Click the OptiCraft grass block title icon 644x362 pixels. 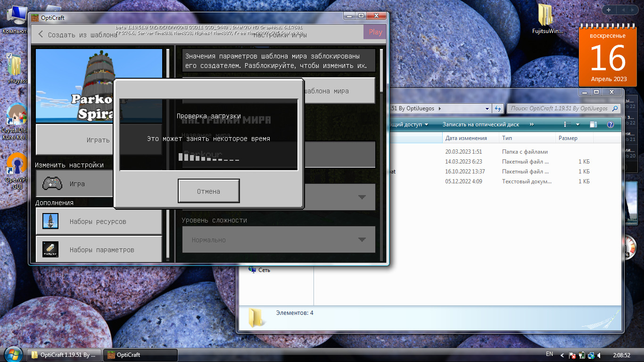[x=35, y=18]
